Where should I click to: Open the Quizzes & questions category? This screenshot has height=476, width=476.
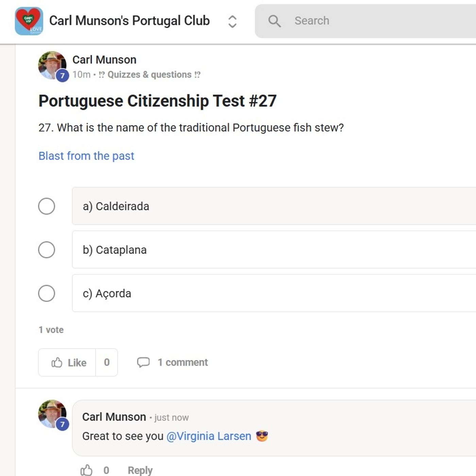pos(149,75)
